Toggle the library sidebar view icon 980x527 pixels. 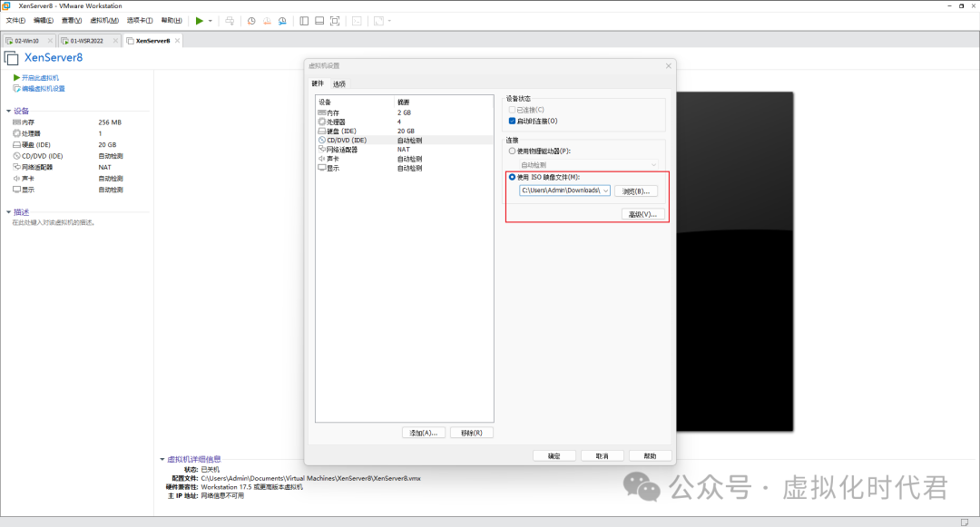click(304, 20)
